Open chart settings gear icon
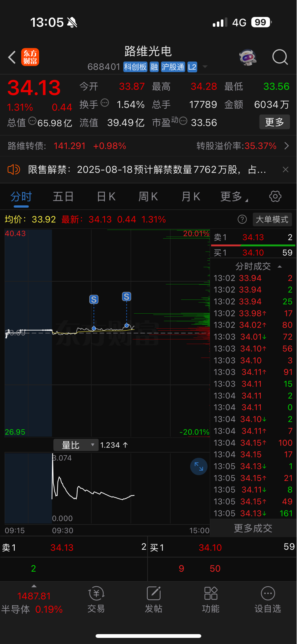The image size is (297, 644). coord(275,196)
